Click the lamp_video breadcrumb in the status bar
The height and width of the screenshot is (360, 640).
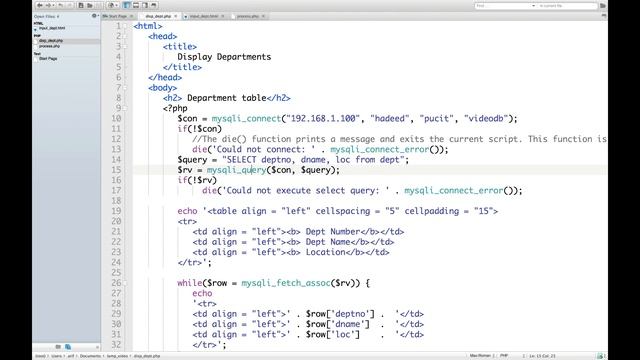tap(117, 356)
